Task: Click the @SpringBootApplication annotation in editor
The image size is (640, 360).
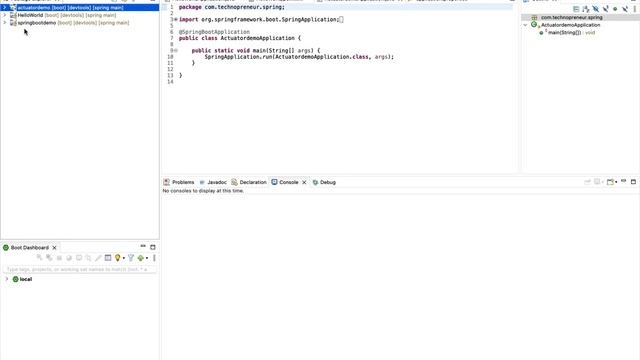Action: 214,32
